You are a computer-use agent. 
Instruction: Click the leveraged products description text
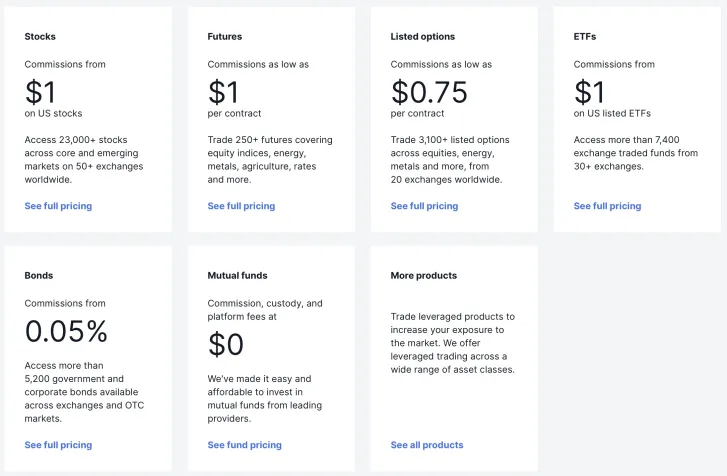453,343
